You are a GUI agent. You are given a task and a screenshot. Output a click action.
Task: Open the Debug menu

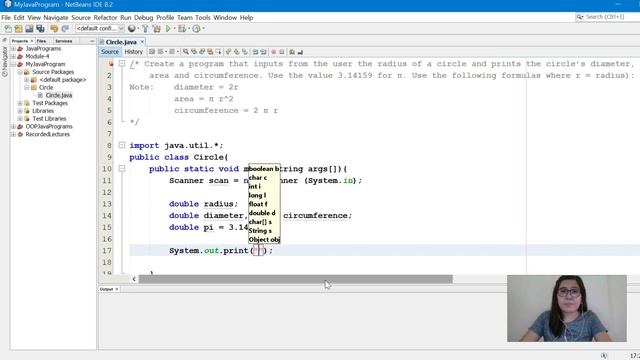[x=143, y=18]
